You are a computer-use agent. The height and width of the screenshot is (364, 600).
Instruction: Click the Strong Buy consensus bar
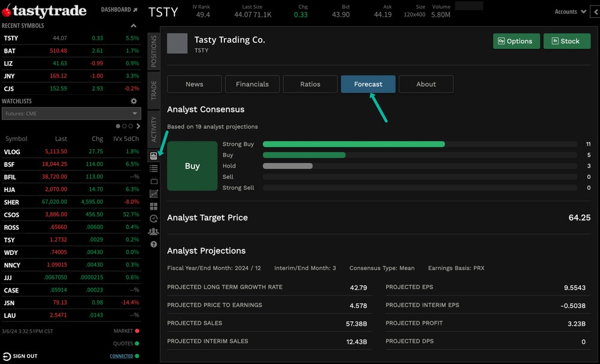coord(354,144)
